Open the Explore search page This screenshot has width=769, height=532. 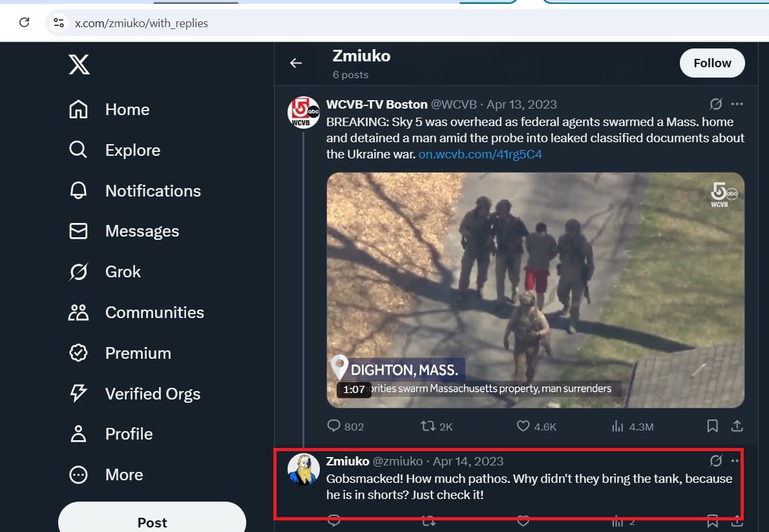pyautogui.click(x=114, y=150)
